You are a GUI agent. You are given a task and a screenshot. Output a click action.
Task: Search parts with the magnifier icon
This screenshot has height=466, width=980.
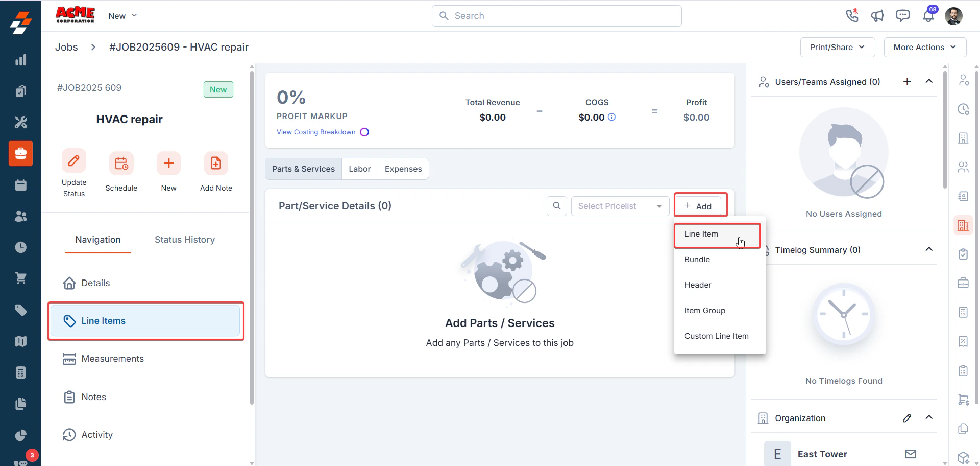click(557, 206)
